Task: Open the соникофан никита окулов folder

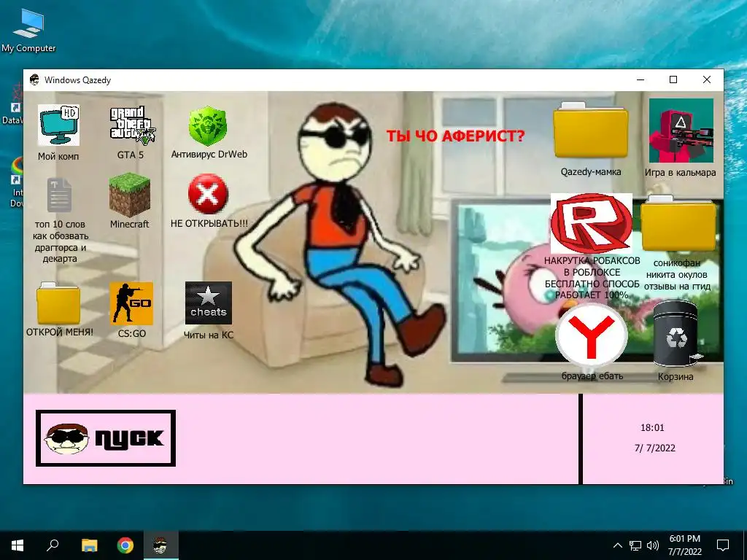Action: coord(678,223)
